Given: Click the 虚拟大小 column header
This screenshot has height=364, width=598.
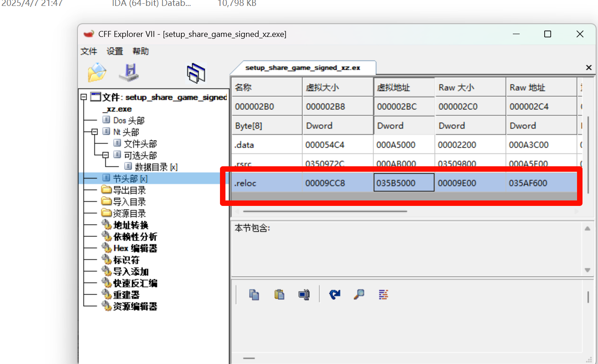Looking at the screenshot, I should 338,87.
